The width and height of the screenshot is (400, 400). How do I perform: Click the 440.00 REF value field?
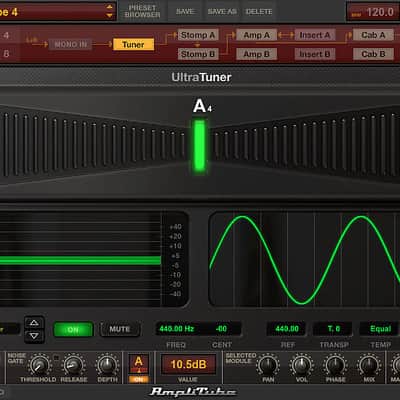tap(287, 329)
